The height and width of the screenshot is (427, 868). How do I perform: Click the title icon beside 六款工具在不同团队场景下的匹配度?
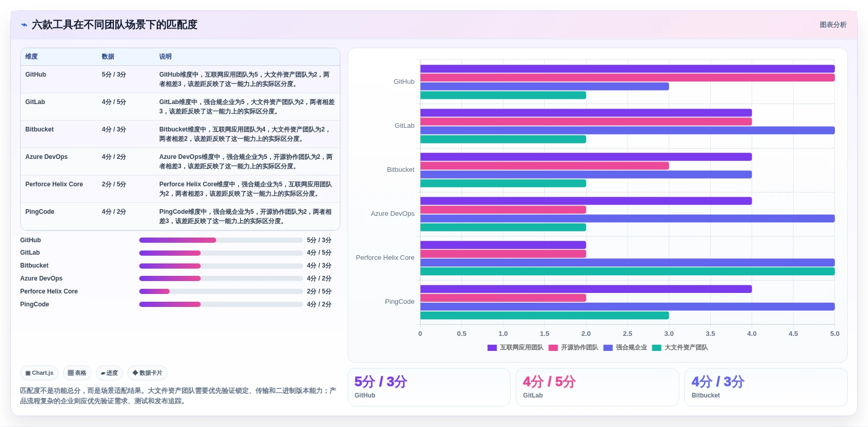[x=24, y=25]
